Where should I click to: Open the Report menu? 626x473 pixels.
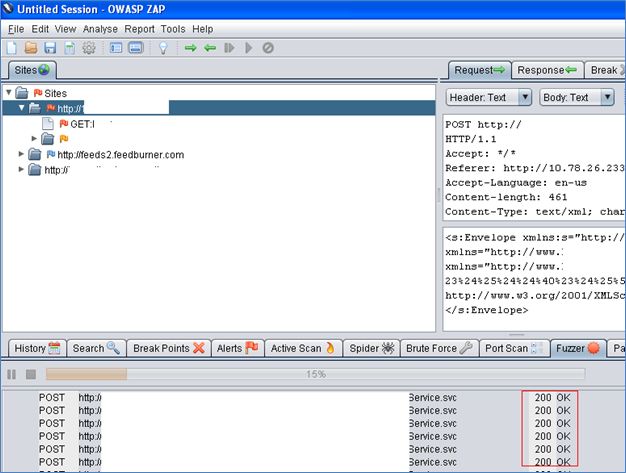[139, 29]
